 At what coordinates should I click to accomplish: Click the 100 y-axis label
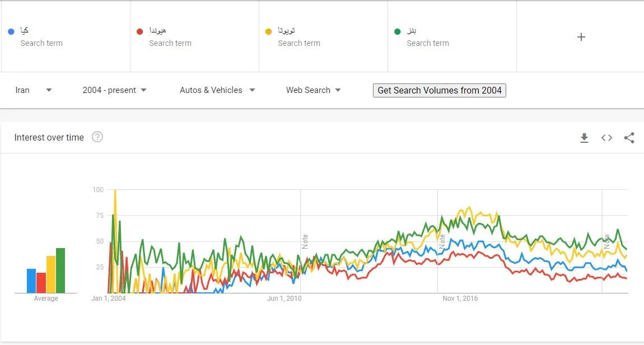click(x=98, y=190)
